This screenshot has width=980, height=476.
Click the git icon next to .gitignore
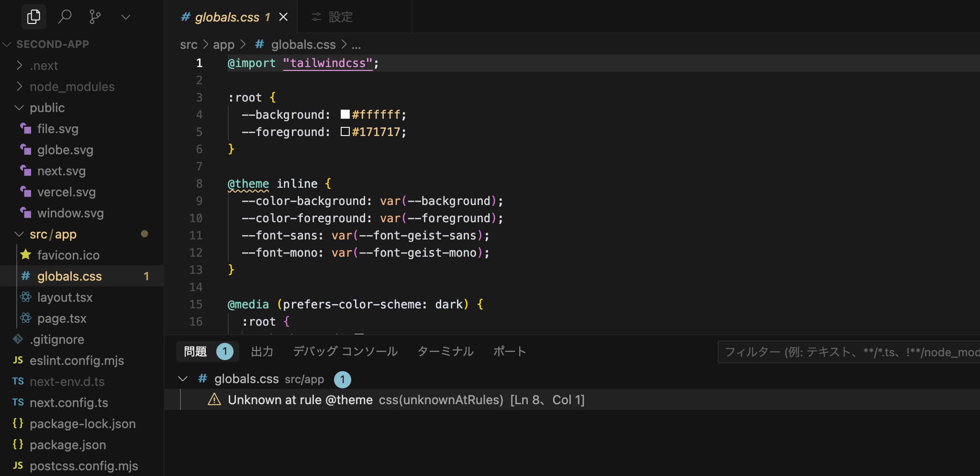coord(18,339)
